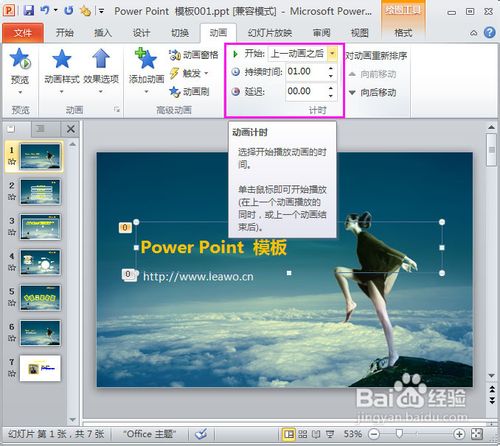Click the "Office 主题" status bar label
Image resolution: width=500 pixels, height=446 pixels.
[x=149, y=434]
